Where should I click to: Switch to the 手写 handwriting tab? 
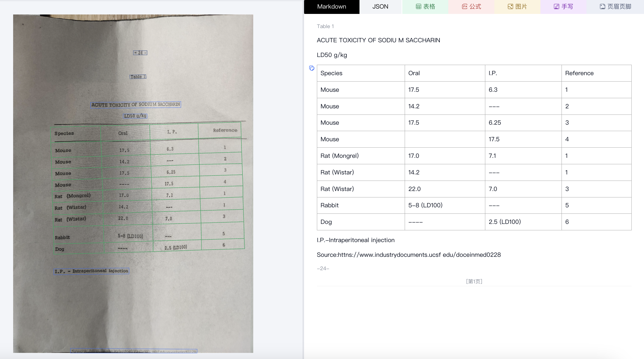pyautogui.click(x=563, y=7)
